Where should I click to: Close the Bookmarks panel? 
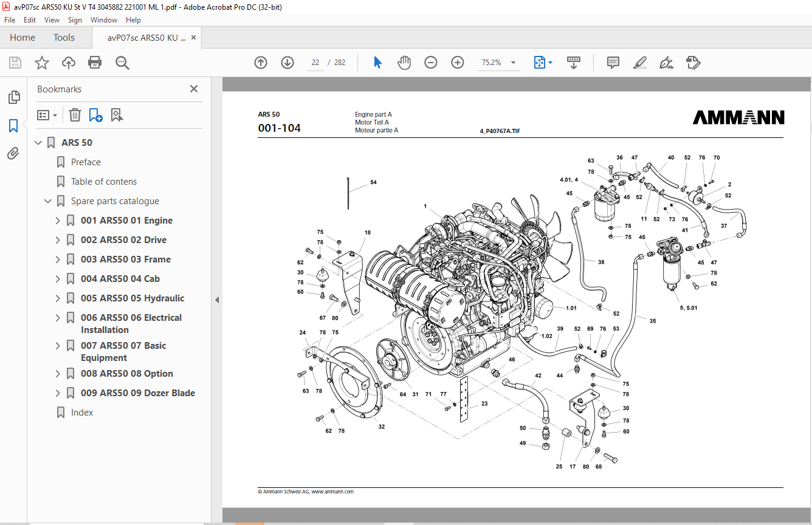(x=194, y=89)
